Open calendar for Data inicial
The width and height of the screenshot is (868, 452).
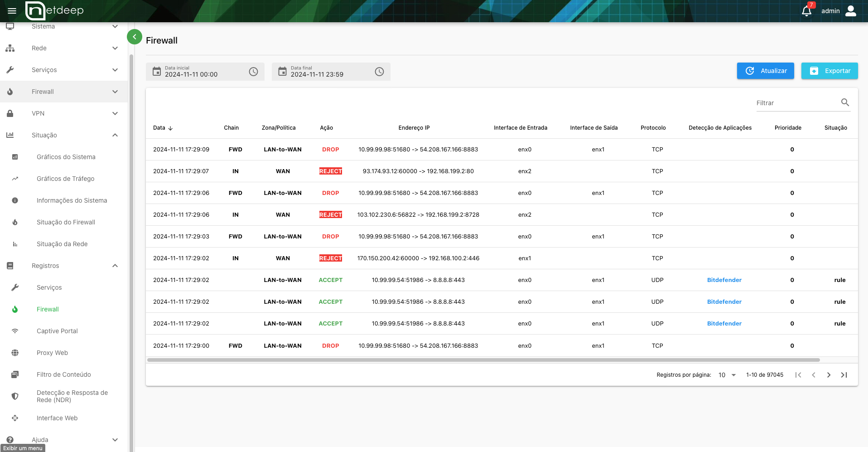coord(157,71)
